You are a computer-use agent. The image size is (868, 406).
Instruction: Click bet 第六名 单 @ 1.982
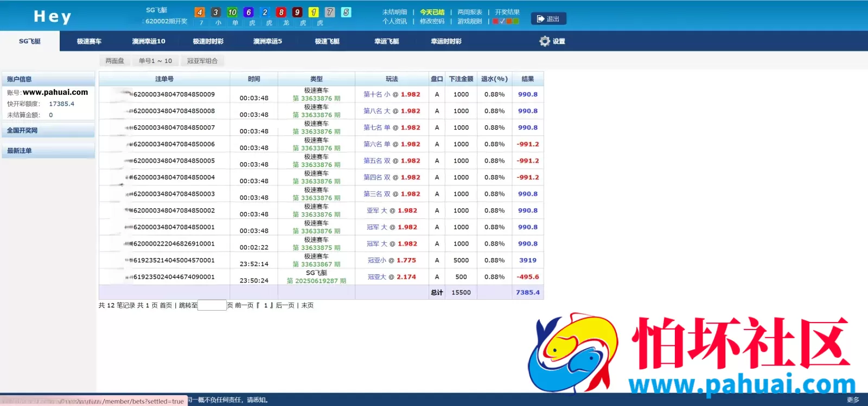(x=392, y=144)
